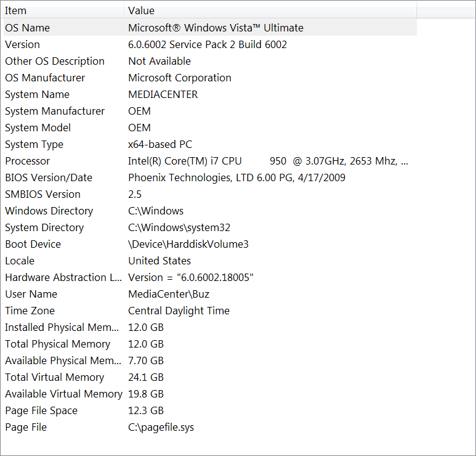The image size is (476, 456).
Task: Click the '7.70 GB' value
Action: (x=146, y=360)
